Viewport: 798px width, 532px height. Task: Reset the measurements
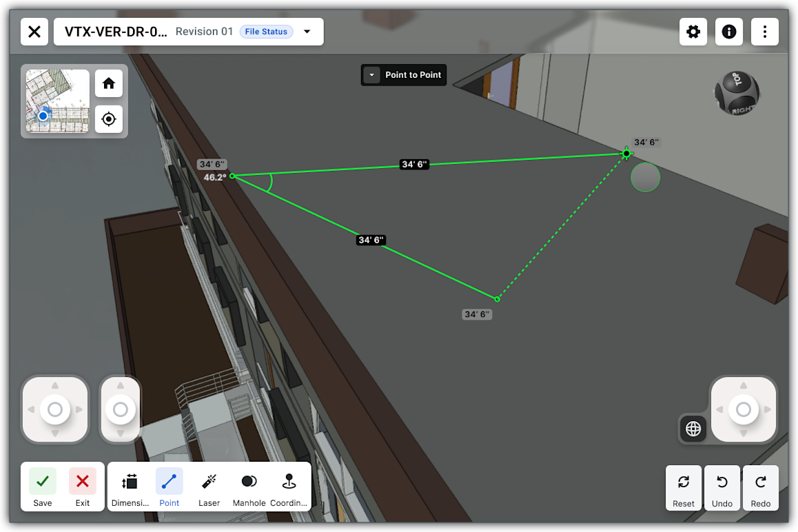tap(684, 488)
